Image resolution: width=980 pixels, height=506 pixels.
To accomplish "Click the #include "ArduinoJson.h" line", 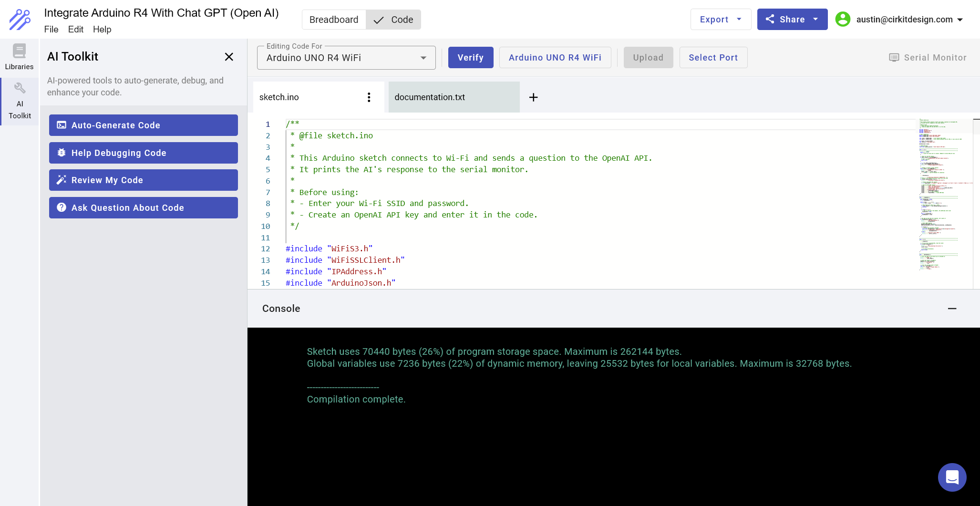I will [x=340, y=283].
